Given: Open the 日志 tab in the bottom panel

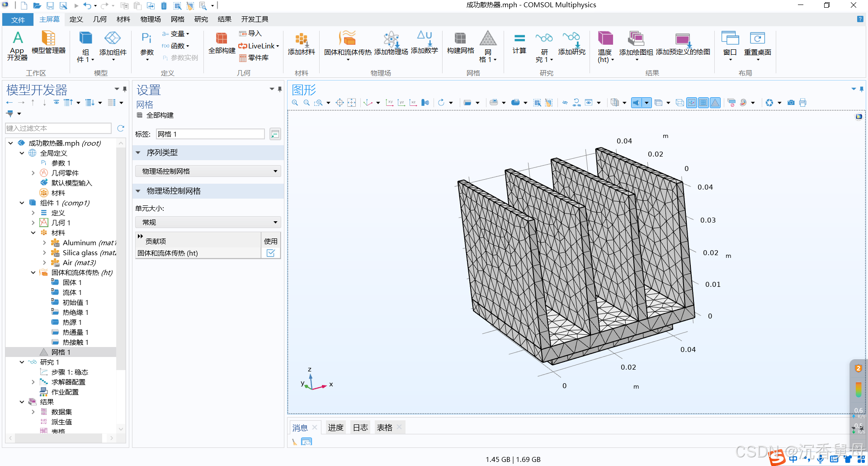Looking at the screenshot, I should [x=360, y=428].
